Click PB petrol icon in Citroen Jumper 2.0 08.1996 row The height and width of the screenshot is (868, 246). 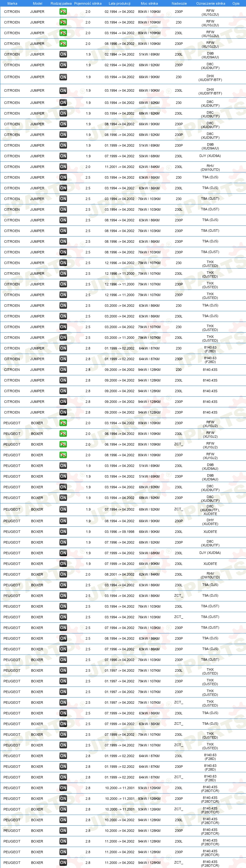[63, 44]
